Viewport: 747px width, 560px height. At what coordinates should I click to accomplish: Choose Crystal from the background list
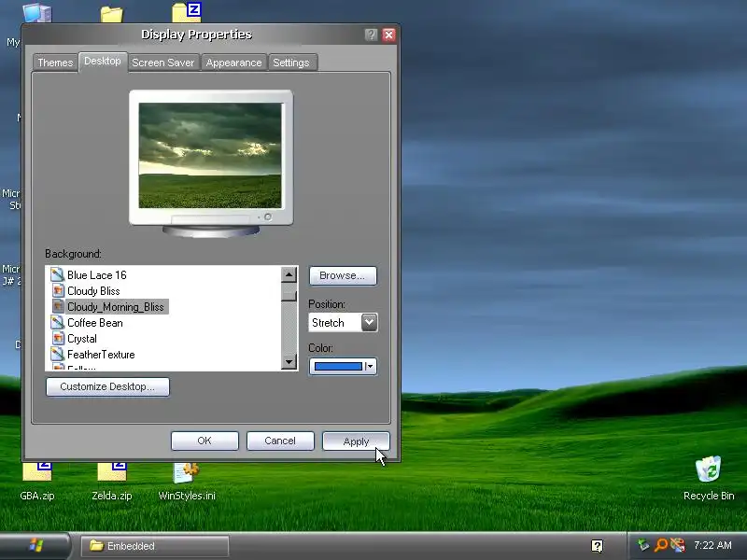click(x=82, y=338)
